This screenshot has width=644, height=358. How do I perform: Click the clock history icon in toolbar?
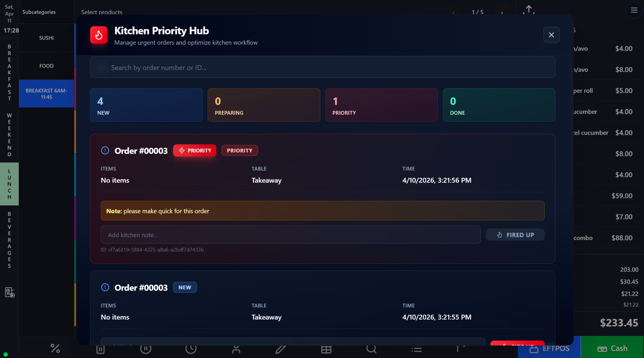[x=191, y=349]
